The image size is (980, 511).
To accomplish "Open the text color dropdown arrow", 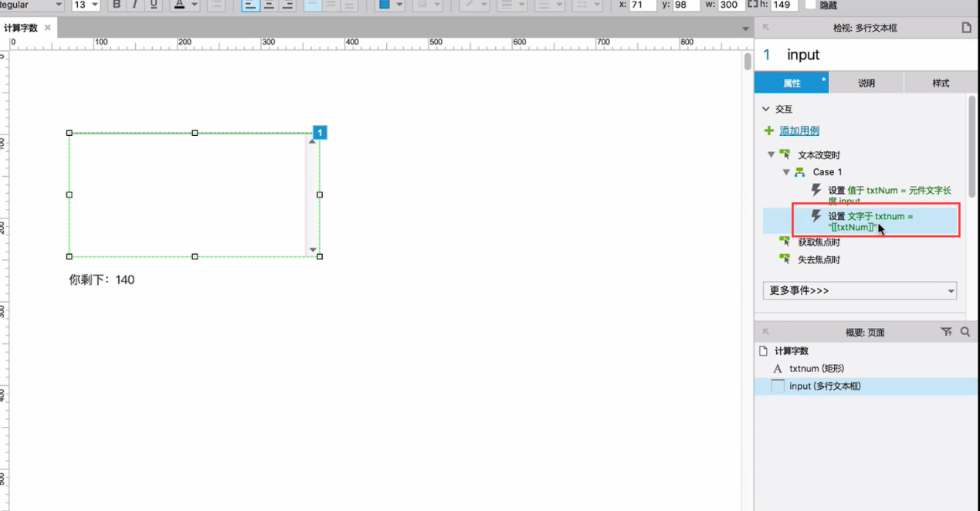I will coord(194,5).
